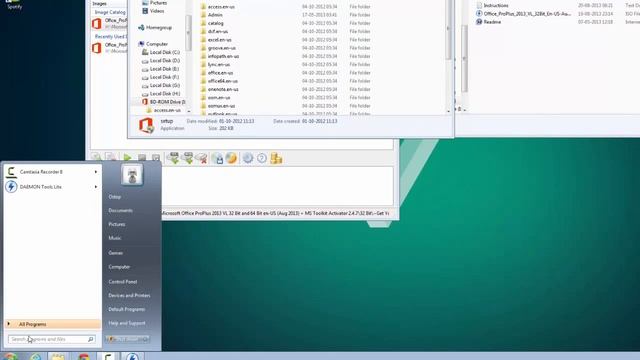Image resolution: width=640 pixels, height=360 pixels.
Task: Select Office_ProPlus_2013 ISO file in right window
Action: pyautogui.click(x=523, y=13)
